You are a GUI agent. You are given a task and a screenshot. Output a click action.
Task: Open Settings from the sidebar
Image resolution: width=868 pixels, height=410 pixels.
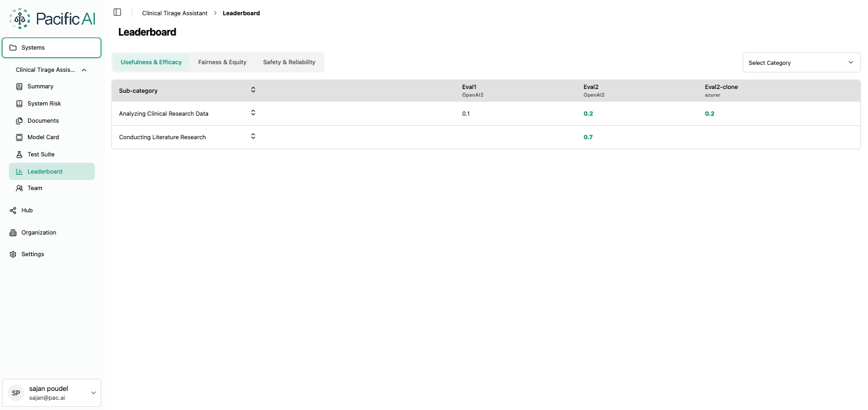point(32,254)
